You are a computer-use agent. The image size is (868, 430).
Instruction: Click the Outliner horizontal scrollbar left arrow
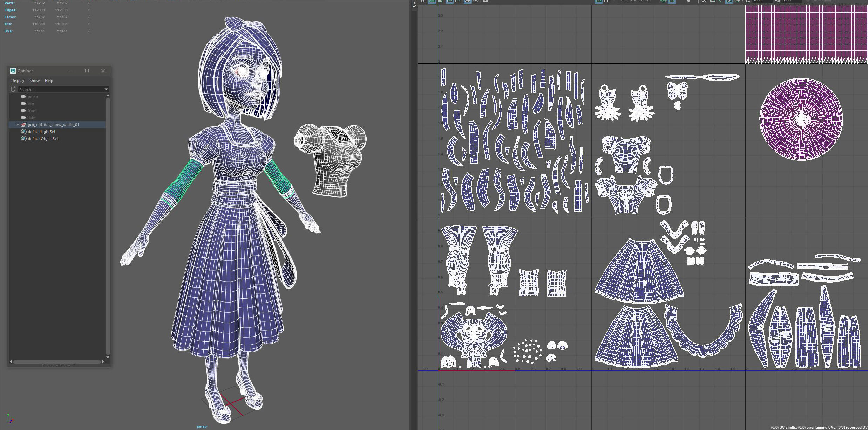[11, 362]
